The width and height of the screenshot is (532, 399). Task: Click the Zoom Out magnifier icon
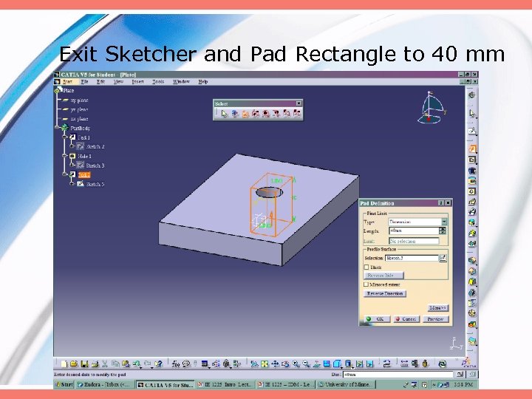(x=306, y=364)
